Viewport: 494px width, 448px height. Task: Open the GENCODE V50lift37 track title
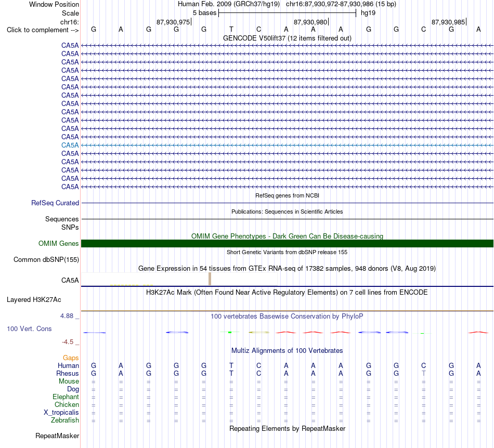click(x=287, y=38)
